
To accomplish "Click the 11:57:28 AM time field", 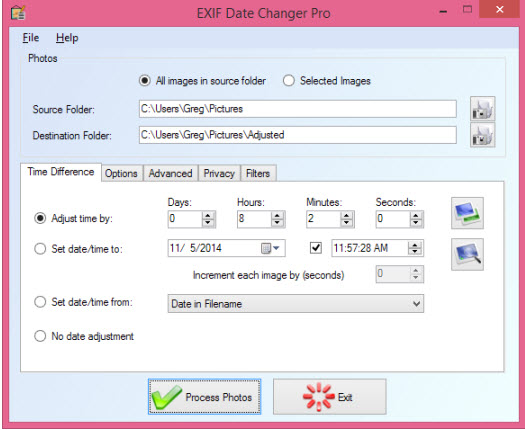I will 370,248.
